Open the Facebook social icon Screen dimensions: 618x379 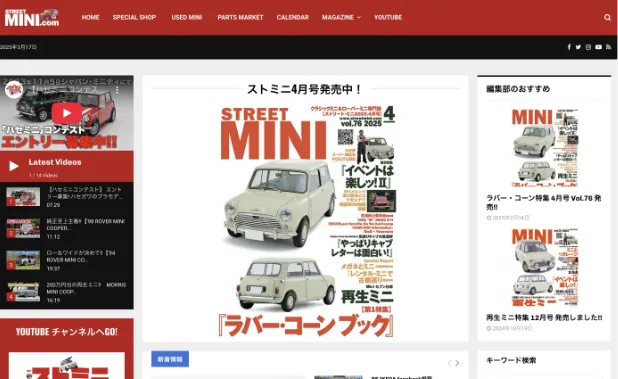pos(569,47)
